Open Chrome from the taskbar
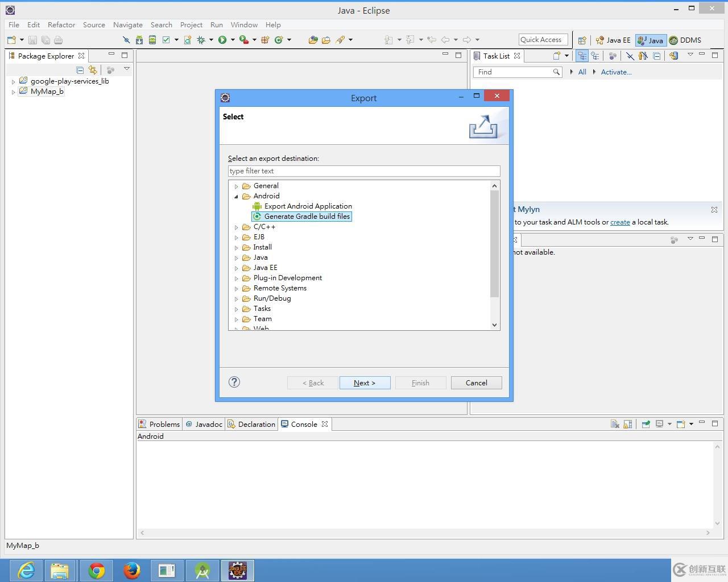Viewport: 728px width, 582px height. [97, 570]
